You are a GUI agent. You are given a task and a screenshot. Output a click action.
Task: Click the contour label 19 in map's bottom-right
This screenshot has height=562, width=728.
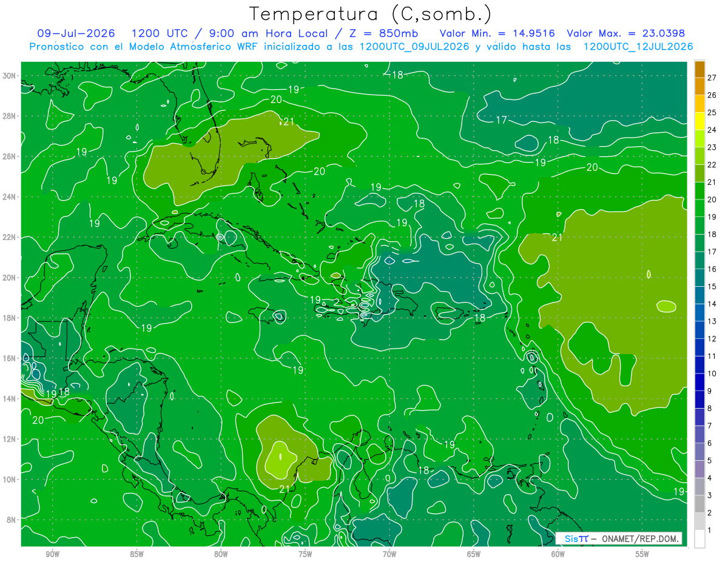click(679, 491)
